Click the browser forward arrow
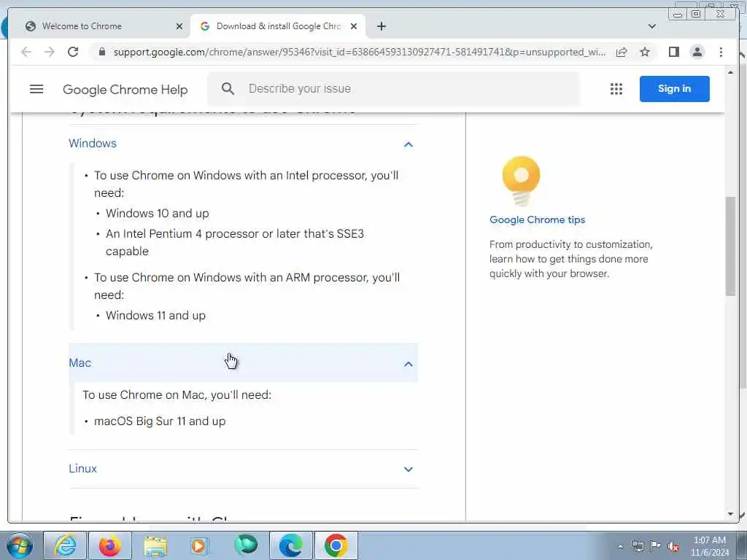747x560 pixels. (50, 52)
